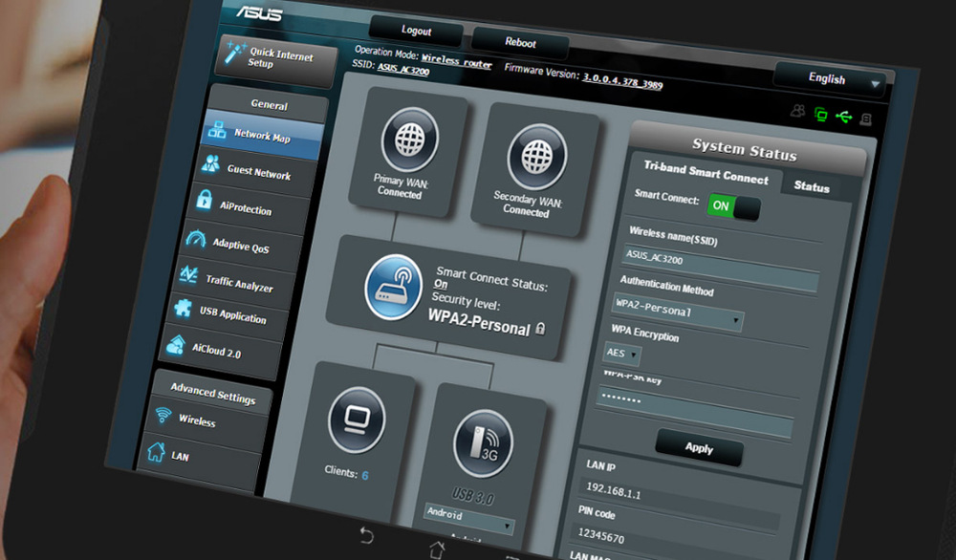The image size is (956, 560).
Task: Click the AiProtection lock icon
Action: click(204, 200)
